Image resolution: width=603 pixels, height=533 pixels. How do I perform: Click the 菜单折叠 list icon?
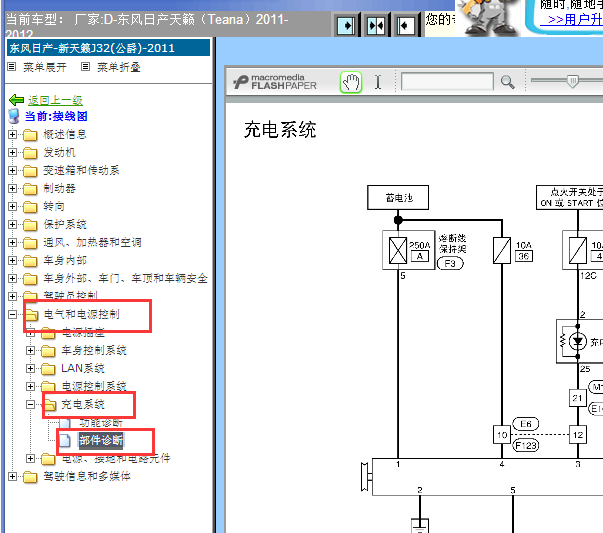(85, 67)
